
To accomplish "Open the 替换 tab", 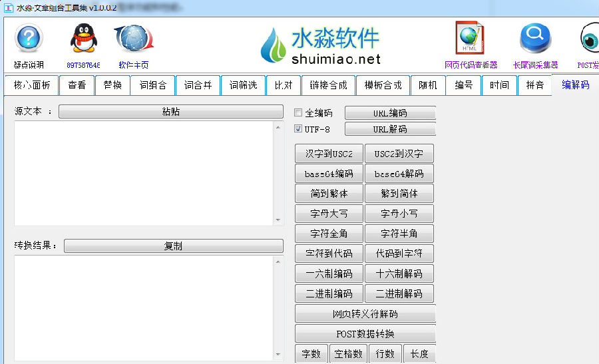I will [112, 85].
